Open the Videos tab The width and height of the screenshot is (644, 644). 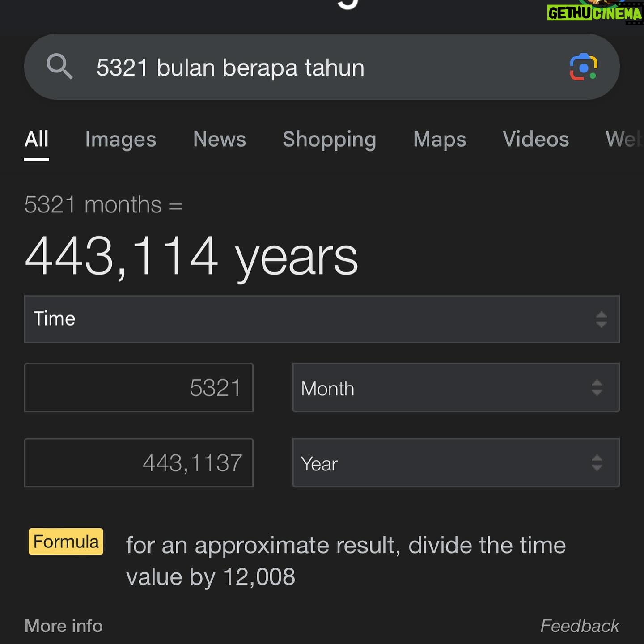point(536,139)
